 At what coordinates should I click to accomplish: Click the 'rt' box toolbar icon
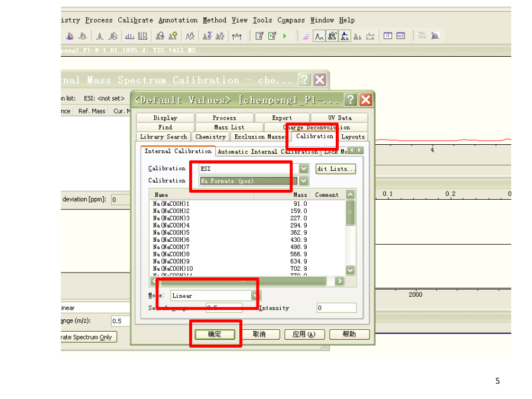pos(388,35)
